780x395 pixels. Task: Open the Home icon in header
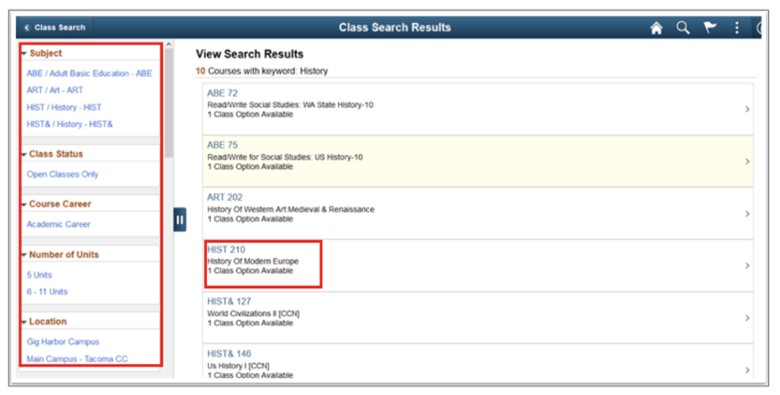pos(656,28)
